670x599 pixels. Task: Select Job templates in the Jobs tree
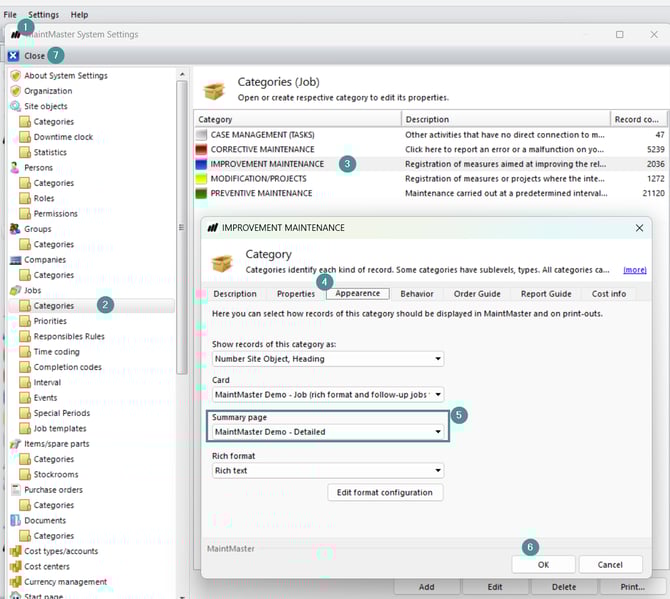59,428
